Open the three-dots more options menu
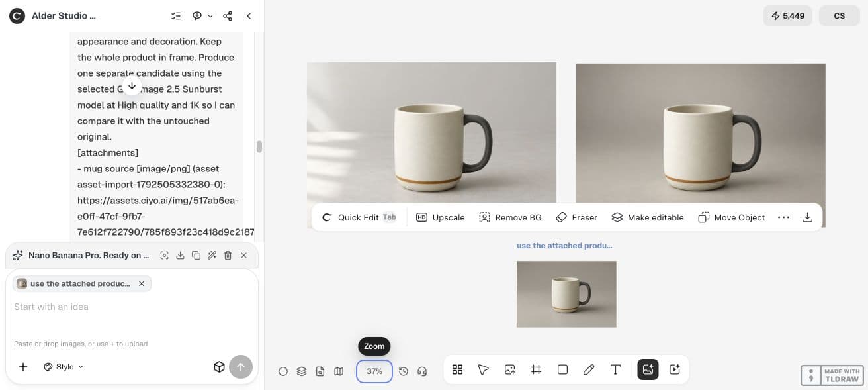The width and height of the screenshot is (868, 390). pos(784,217)
